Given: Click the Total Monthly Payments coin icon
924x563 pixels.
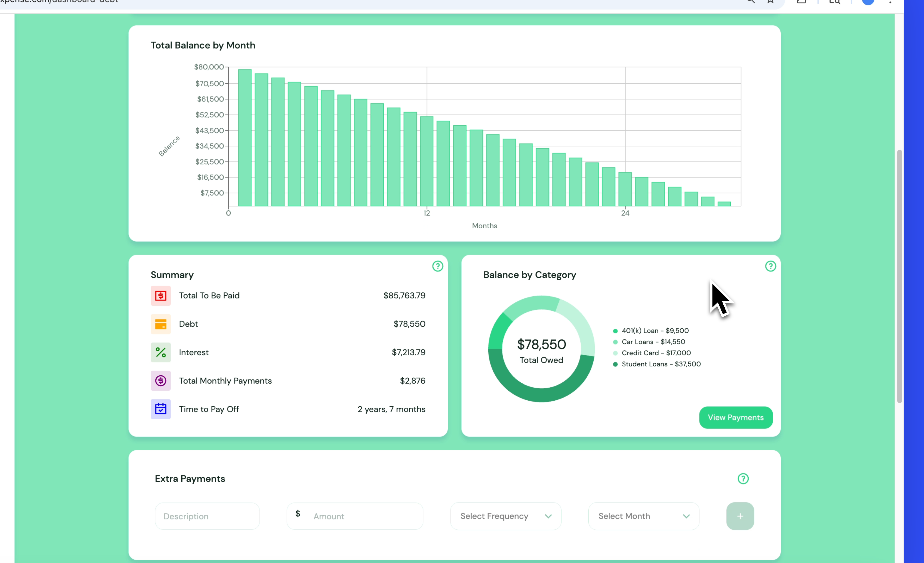Looking at the screenshot, I should [161, 381].
